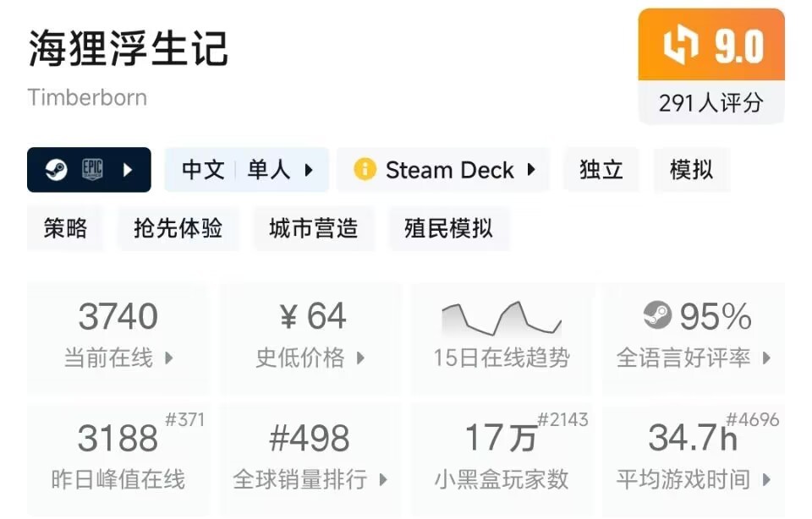812x519 pixels.
Task: Open the 城市营造 tag
Action: (313, 228)
